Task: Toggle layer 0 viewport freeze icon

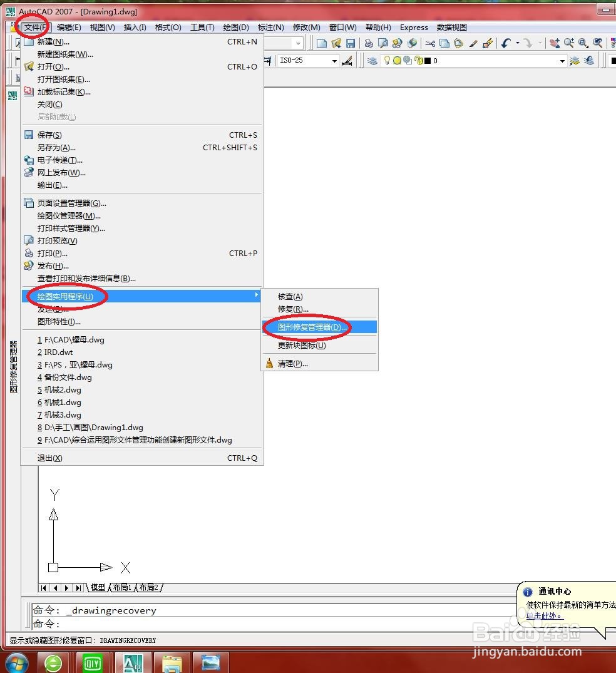Action: click(x=408, y=61)
